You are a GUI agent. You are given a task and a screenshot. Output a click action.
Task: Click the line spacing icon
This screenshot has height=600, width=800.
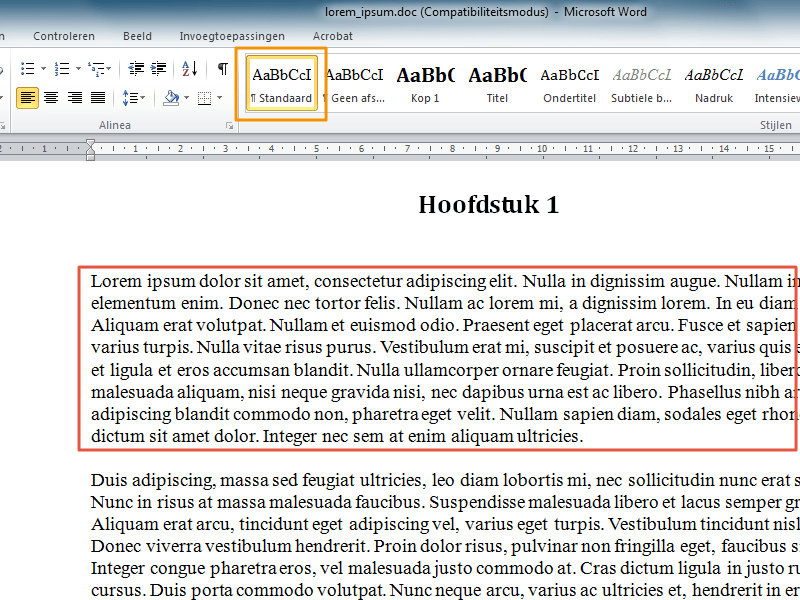click(x=130, y=97)
